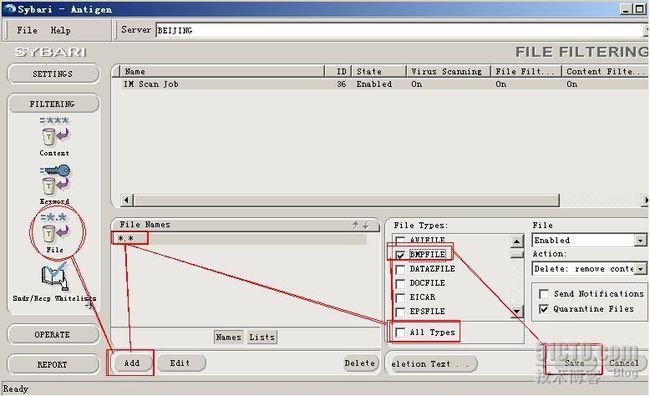Open the File filtering icon
This screenshot has width=650, height=396.
(55, 233)
